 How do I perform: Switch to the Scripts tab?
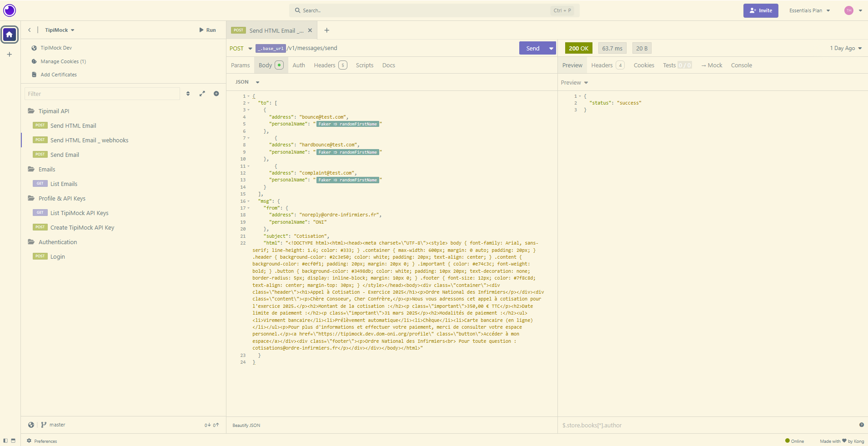364,65
